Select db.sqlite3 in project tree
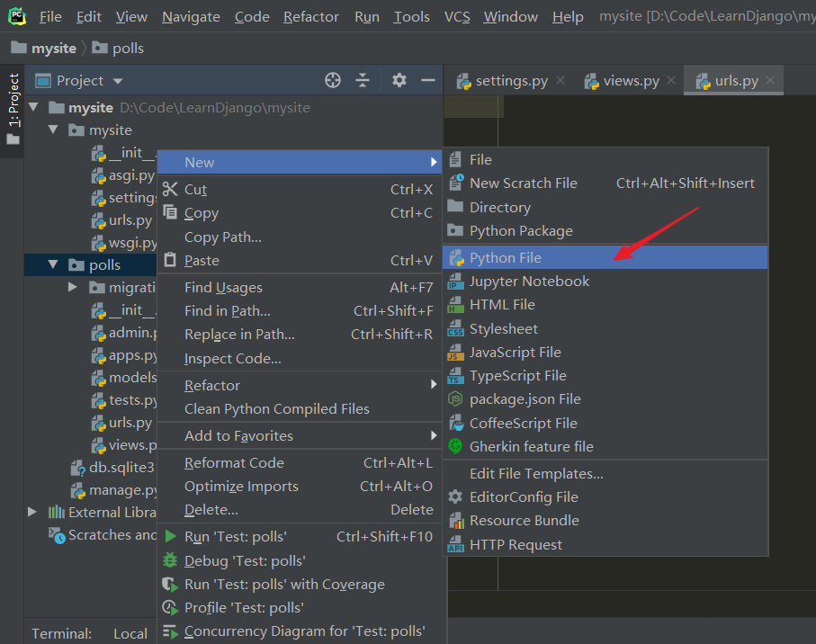The height and width of the screenshot is (644, 816). point(113,467)
